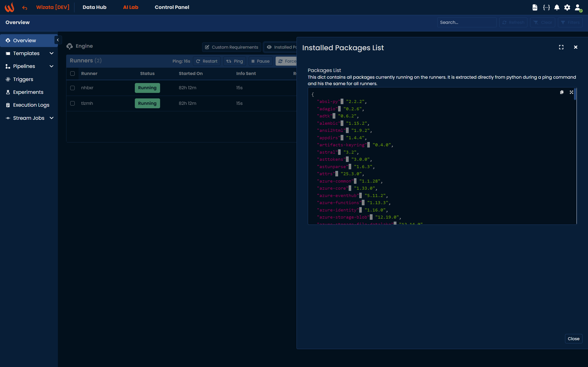
Task: Click the packages list scrollbar thumb
Action: [575, 94]
